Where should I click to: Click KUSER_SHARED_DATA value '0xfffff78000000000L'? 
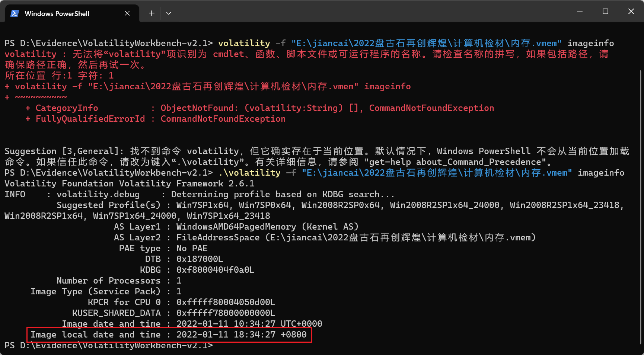coord(226,313)
